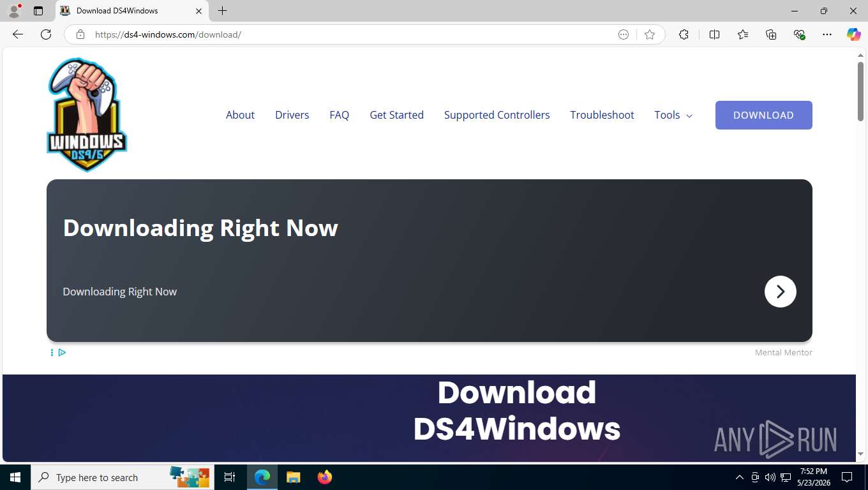Click scrollbar down arrow
The image size is (868, 490).
pos(860,454)
